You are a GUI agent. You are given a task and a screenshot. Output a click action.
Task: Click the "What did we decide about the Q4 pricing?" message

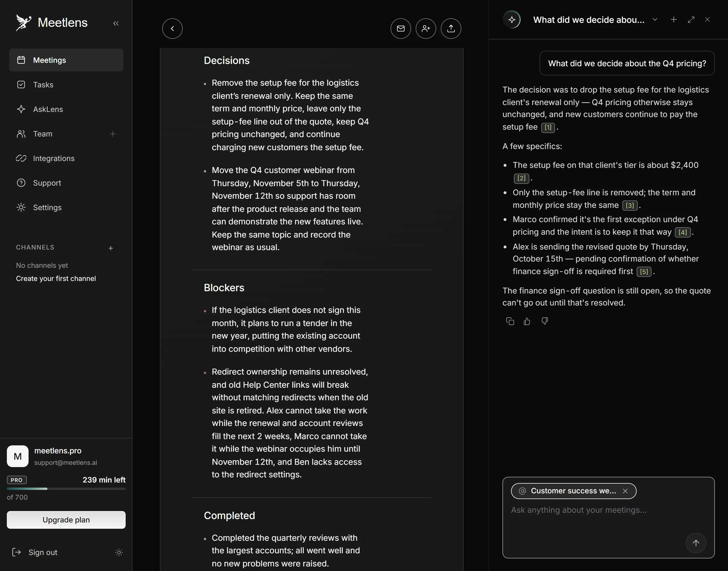[627, 63]
